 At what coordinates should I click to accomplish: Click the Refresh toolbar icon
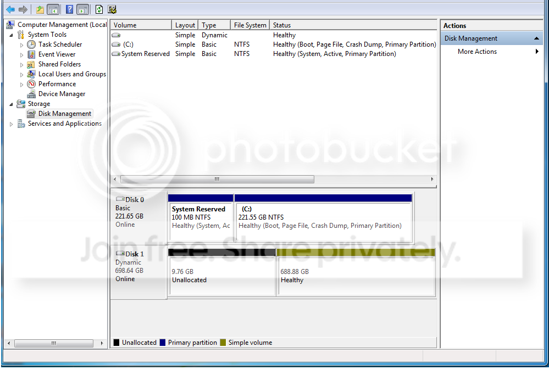click(x=99, y=9)
